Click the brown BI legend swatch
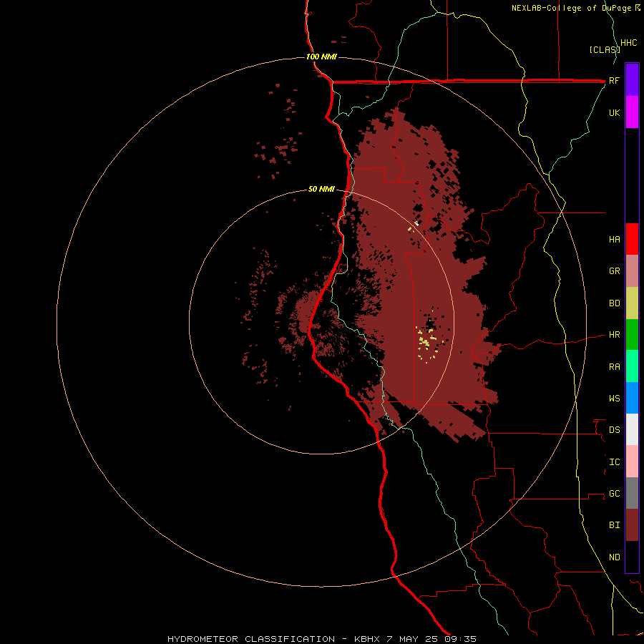 [x=632, y=525]
